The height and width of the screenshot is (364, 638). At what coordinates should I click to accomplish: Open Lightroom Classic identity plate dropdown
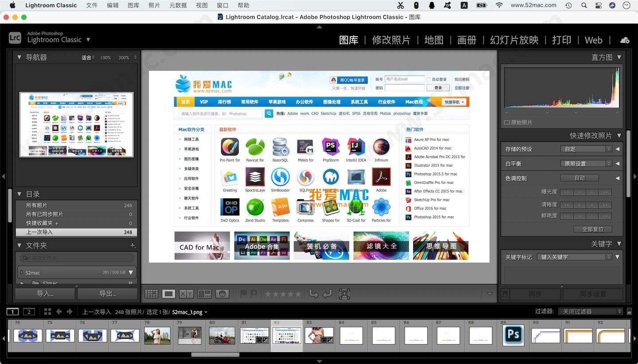pyautogui.click(x=88, y=39)
